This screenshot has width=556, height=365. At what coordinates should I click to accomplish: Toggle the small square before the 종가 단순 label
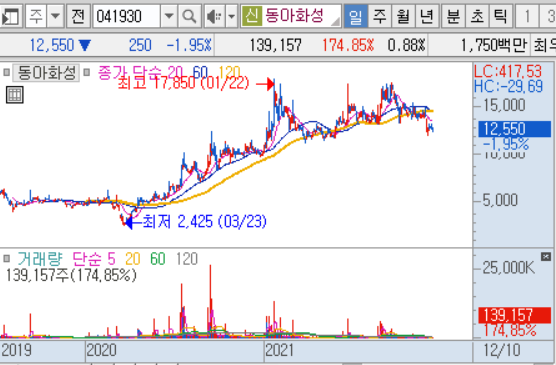(86, 72)
